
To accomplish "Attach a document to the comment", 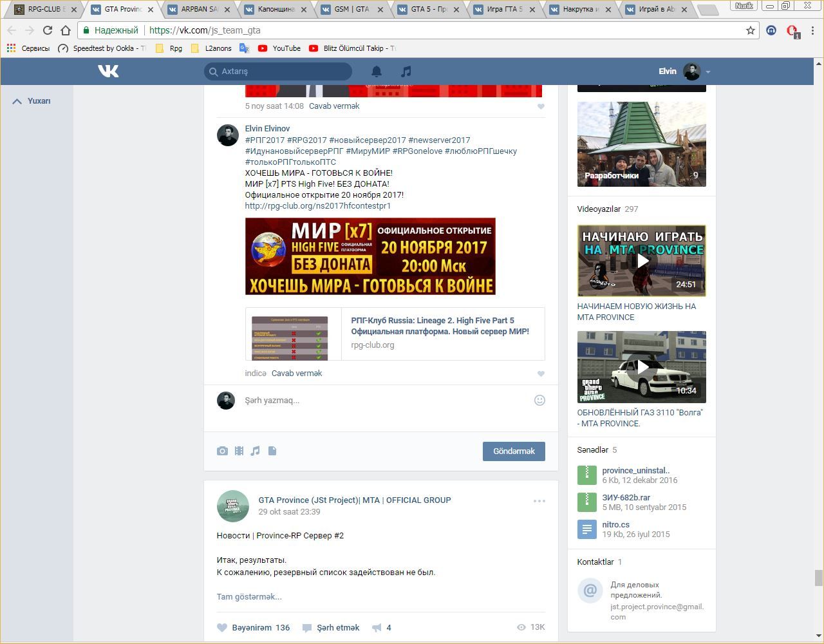I will (x=272, y=451).
